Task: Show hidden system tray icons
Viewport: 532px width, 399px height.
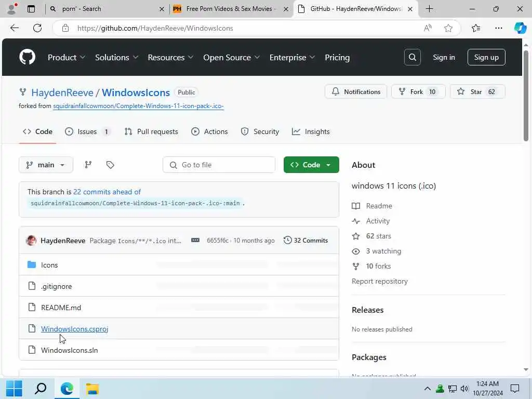Action: tap(428, 389)
